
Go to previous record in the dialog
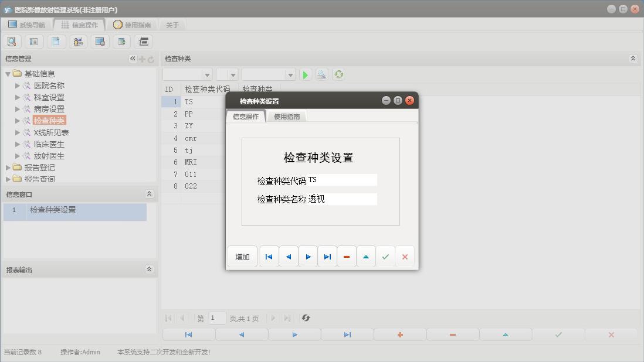tap(288, 257)
